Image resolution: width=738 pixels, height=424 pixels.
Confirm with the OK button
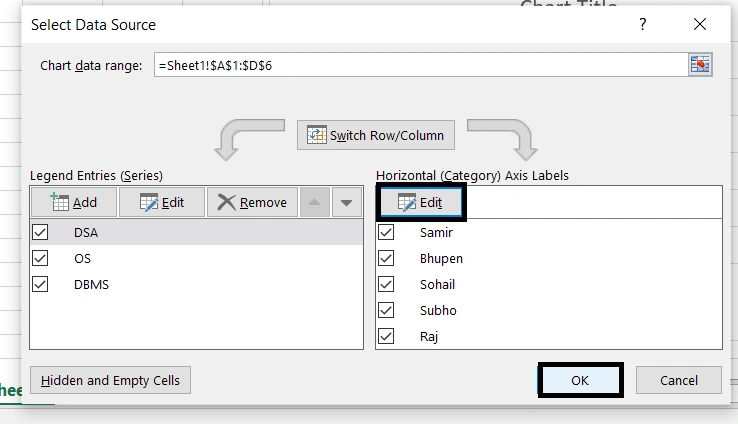(x=580, y=380)
